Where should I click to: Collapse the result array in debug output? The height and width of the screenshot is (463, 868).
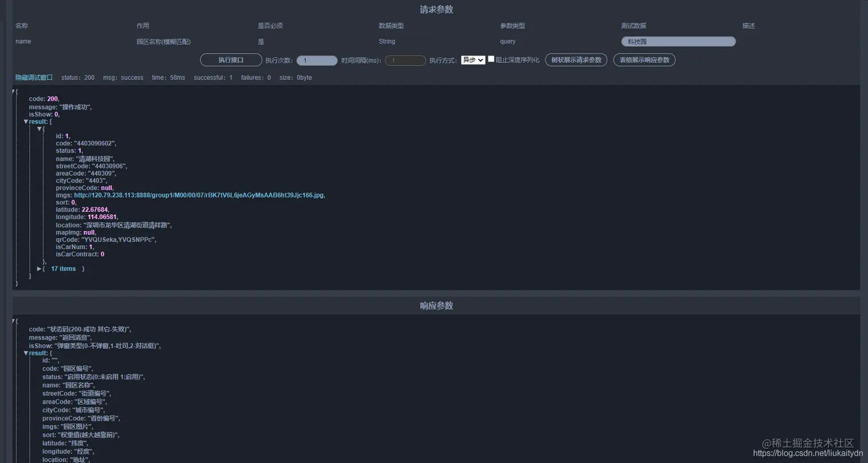pyautogui.click(x=26, y=122)
